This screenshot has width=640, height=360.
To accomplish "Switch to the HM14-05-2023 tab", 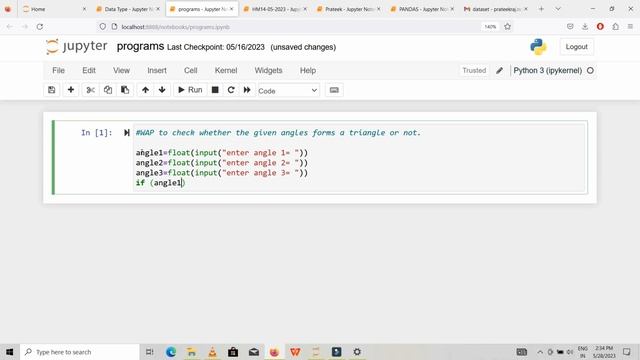I will tap(275, 9).
